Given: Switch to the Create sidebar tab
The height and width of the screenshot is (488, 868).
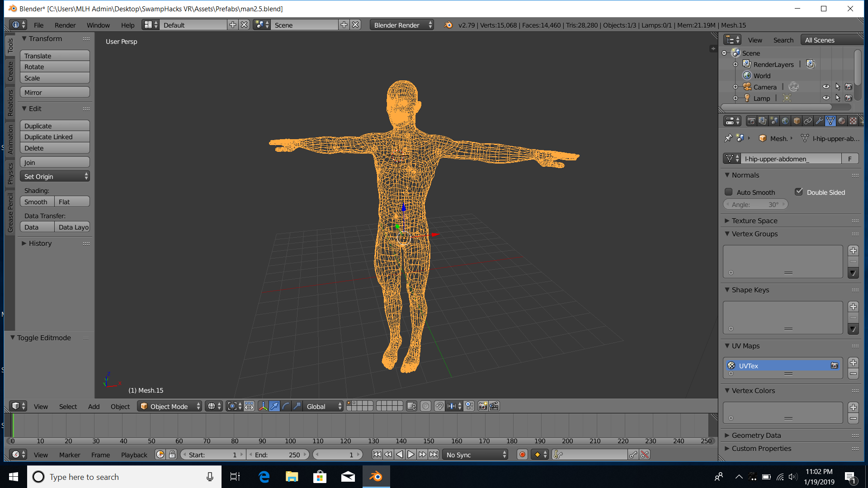Looking at the screenshot, I should (x=10, y=71).
